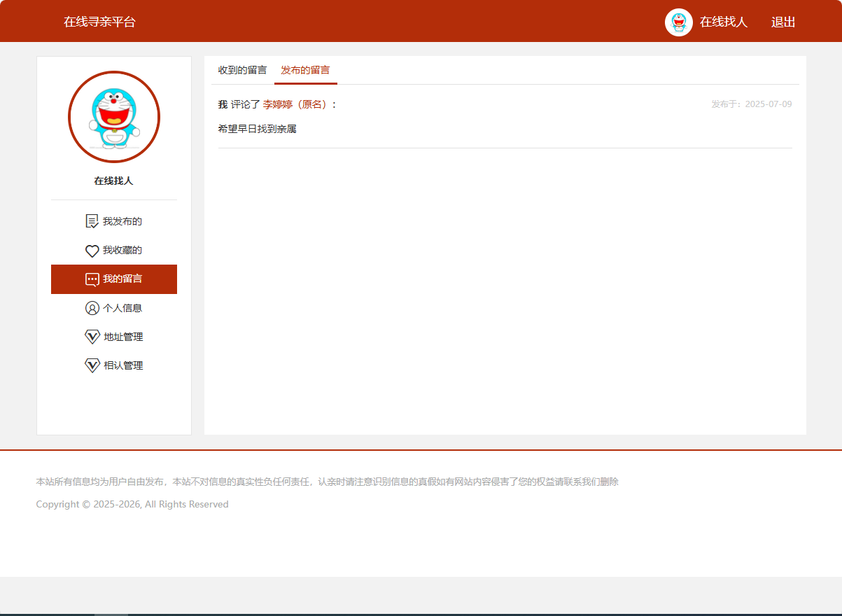Click the 删除 link in the footer
Image resolution: width=842 pixels, height=616 pixels.
point(611,482)
